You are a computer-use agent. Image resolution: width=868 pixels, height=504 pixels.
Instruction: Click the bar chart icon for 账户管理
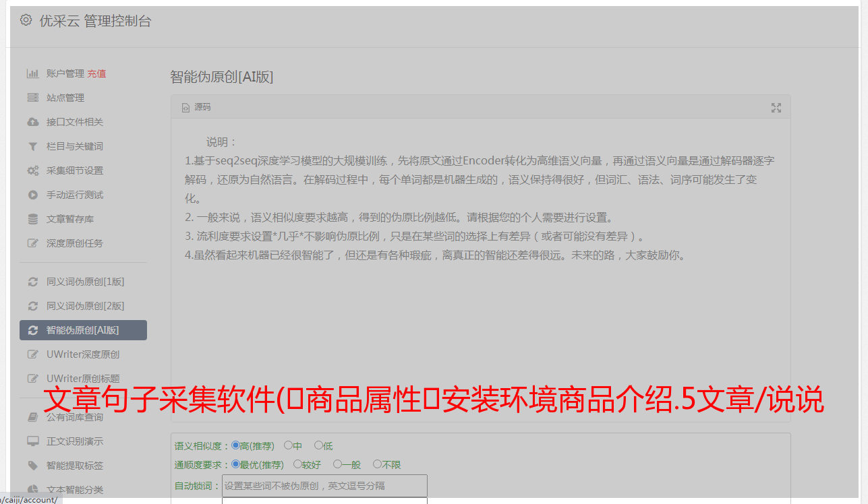[x=32, y=73]
